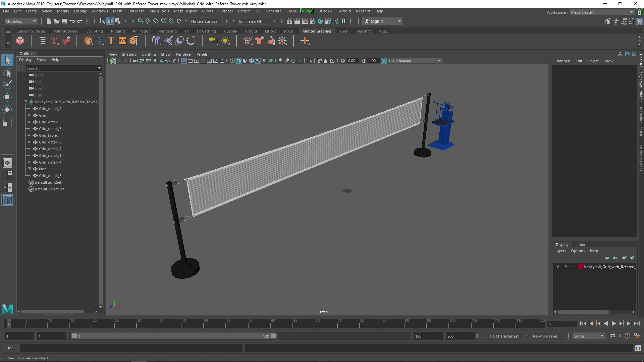
Task: Click the Maya logo home icon
Action: [x=7, y=309]
